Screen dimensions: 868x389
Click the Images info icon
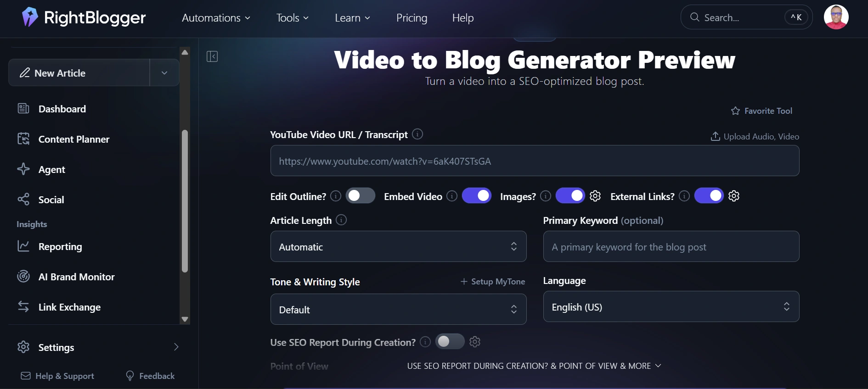tap(546, 196)
